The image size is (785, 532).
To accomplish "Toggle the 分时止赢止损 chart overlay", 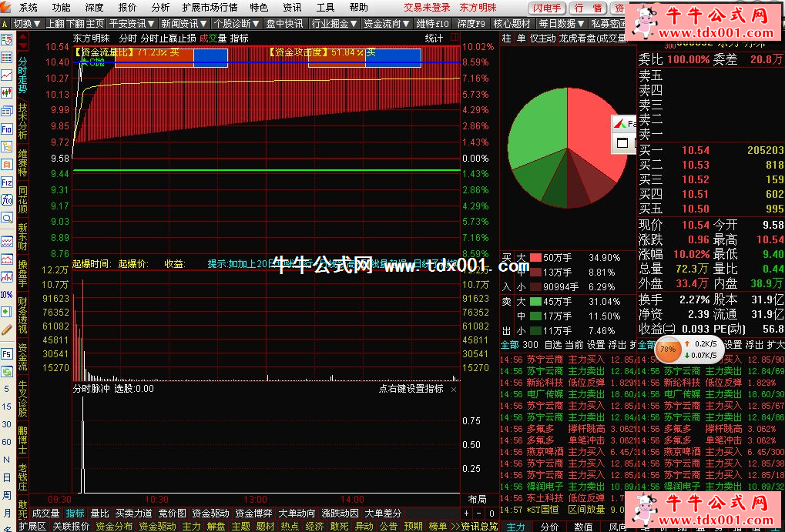I will click(x=168, y=38).
